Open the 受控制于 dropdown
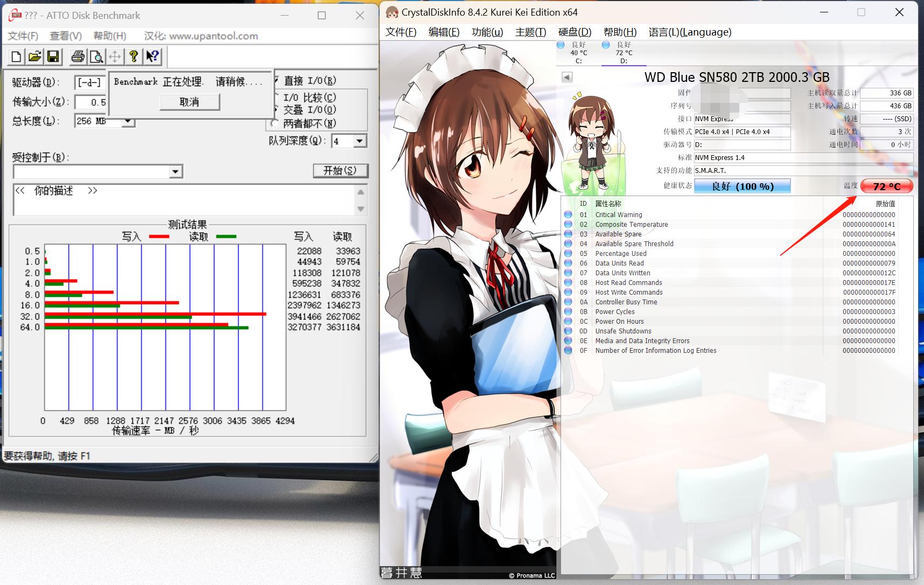Viewport: 924px width, 585px height. [x=175, y=171]
